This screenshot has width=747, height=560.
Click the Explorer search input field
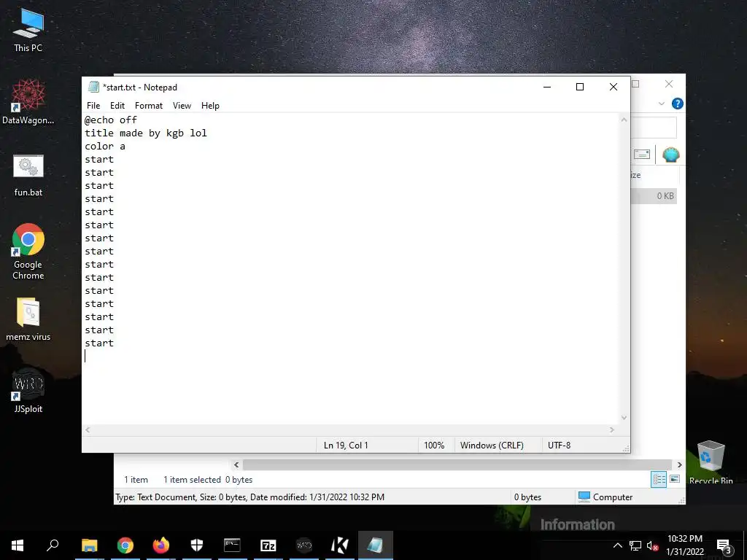[654, 128]
